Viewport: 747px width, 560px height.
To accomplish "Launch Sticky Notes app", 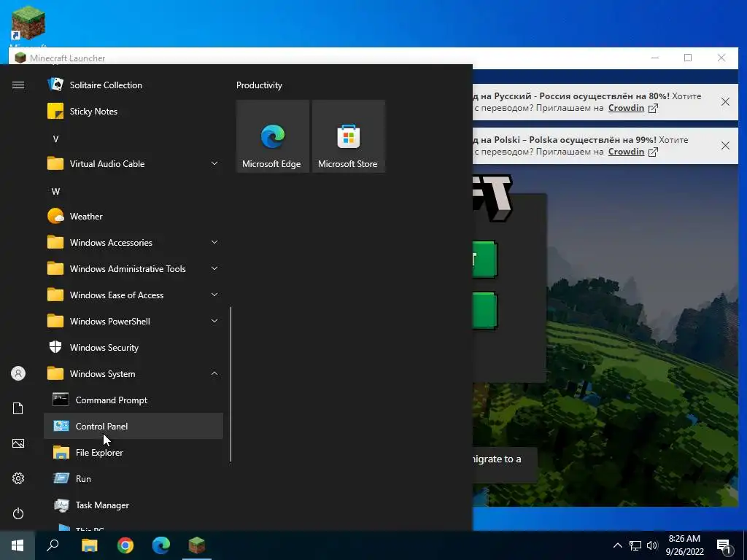I will pyautogui.click(x=133, y=112).
